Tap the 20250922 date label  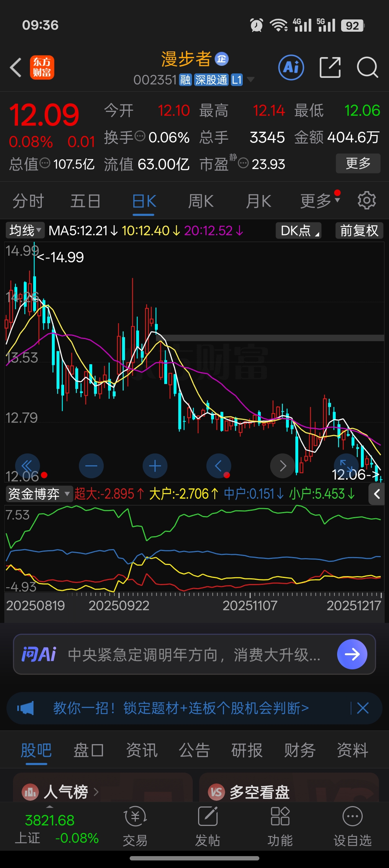(x=119, y=606)
